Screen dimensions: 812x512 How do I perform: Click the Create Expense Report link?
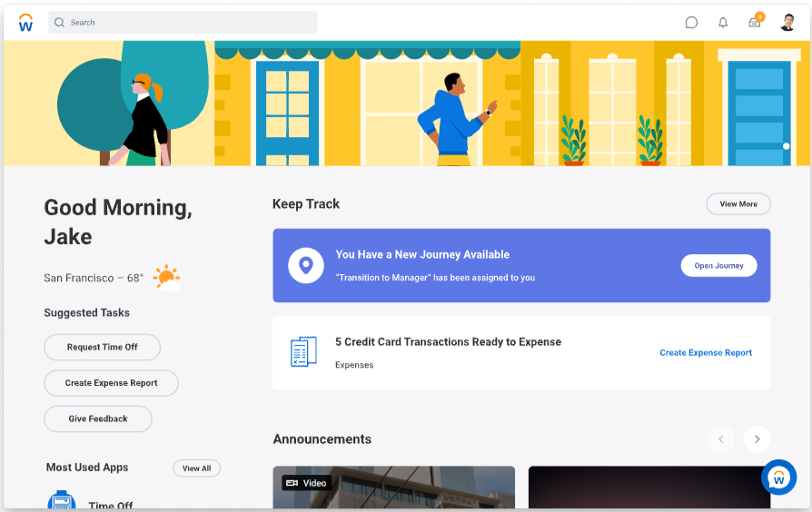706,352
